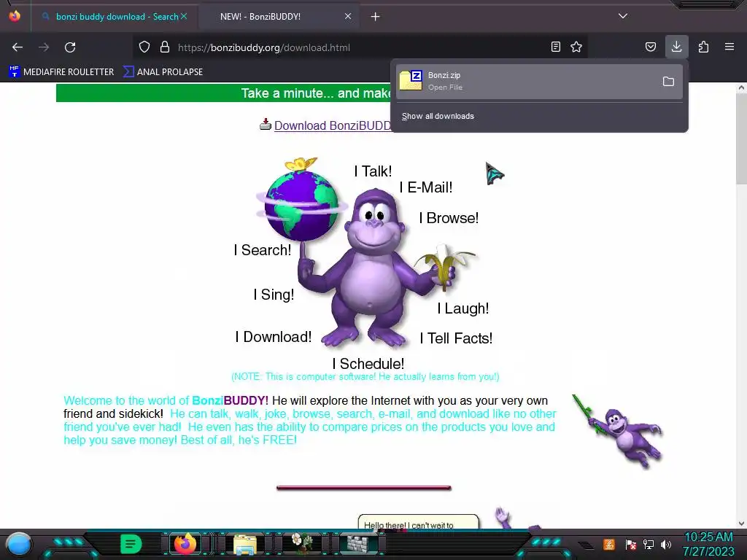Viewport: 747px width, 560px height.
Task: Click the "Take a minute..." green banner
Action: point(224,93)
